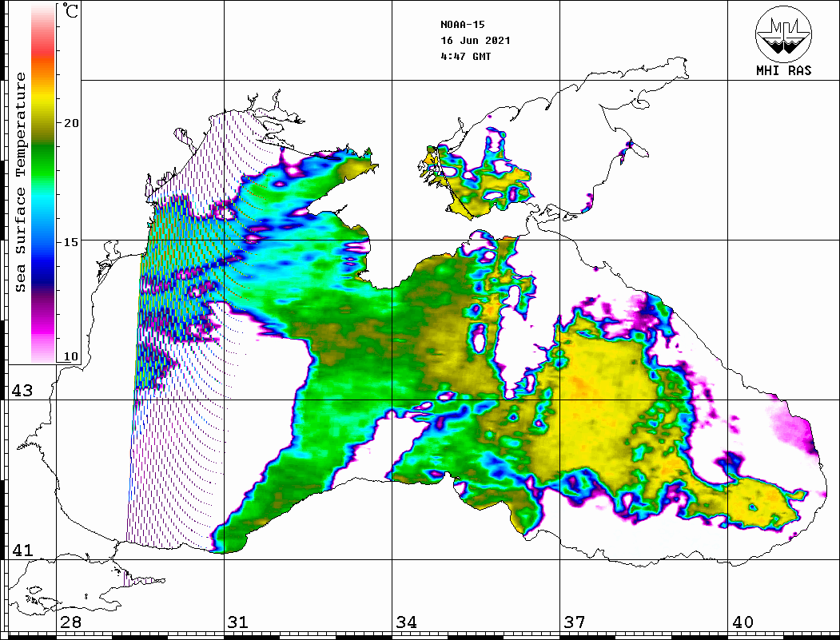
Task: Click the longitude label '40'
Action: click(x=742, y=622)
